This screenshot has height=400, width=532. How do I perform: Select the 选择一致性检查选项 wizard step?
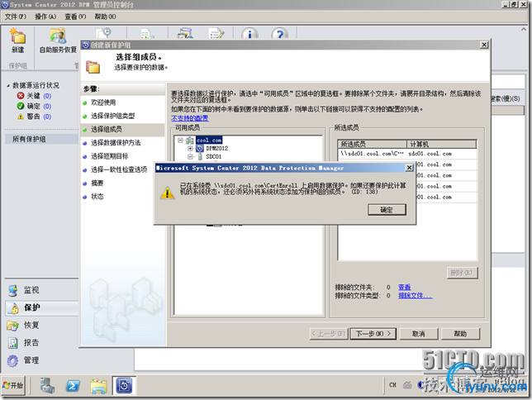119,169
